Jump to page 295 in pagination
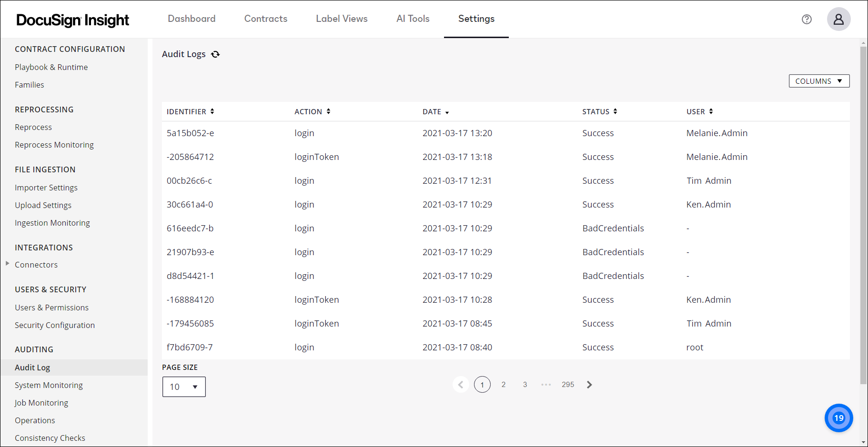Viewport: 868px width, 447px height. pos(567,384)
